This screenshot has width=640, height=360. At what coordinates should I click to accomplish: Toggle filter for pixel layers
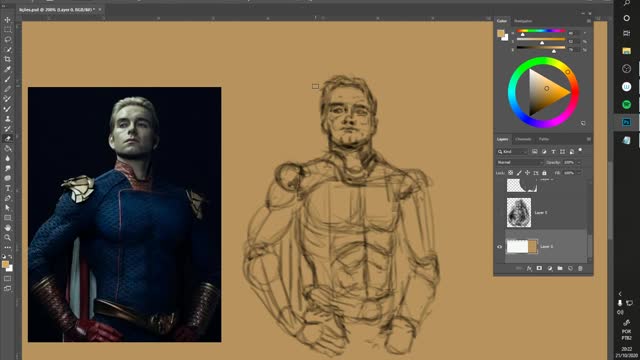click(534, 151)
